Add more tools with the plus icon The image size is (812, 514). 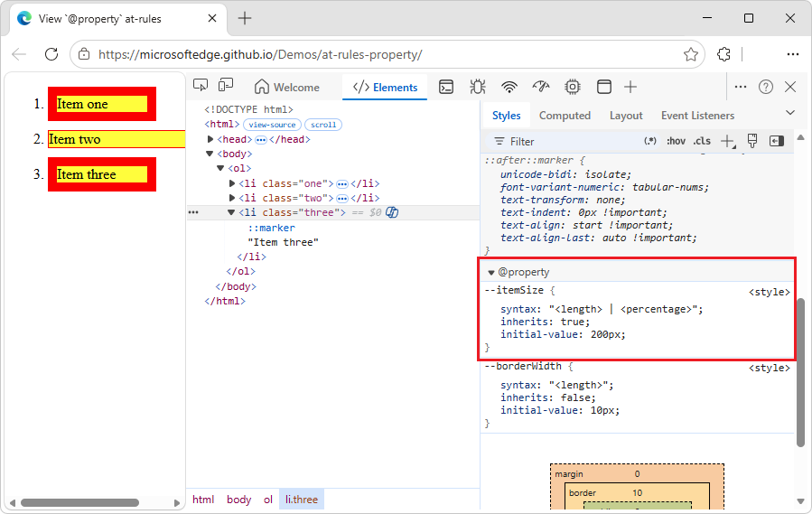click(x=630, y=87)
